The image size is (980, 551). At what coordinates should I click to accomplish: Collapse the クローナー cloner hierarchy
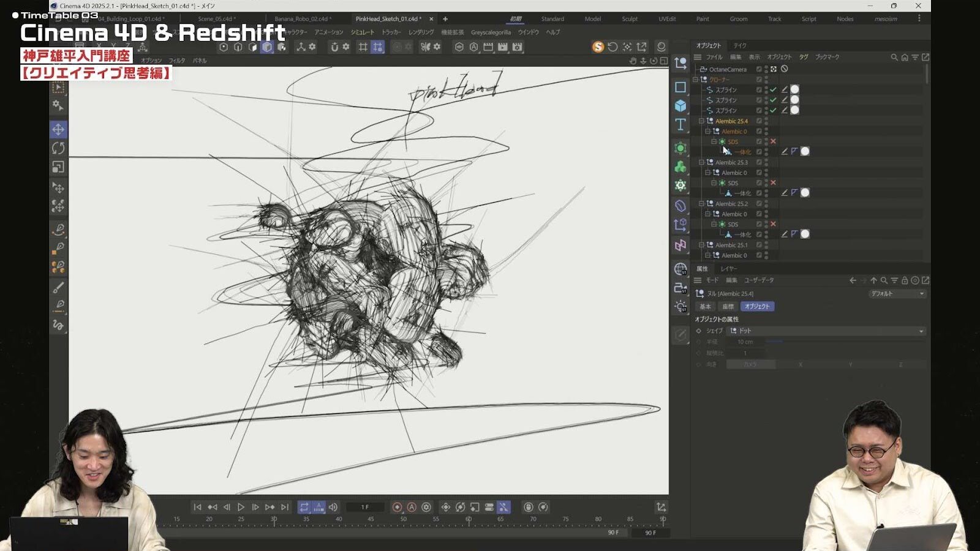point(696,80)
